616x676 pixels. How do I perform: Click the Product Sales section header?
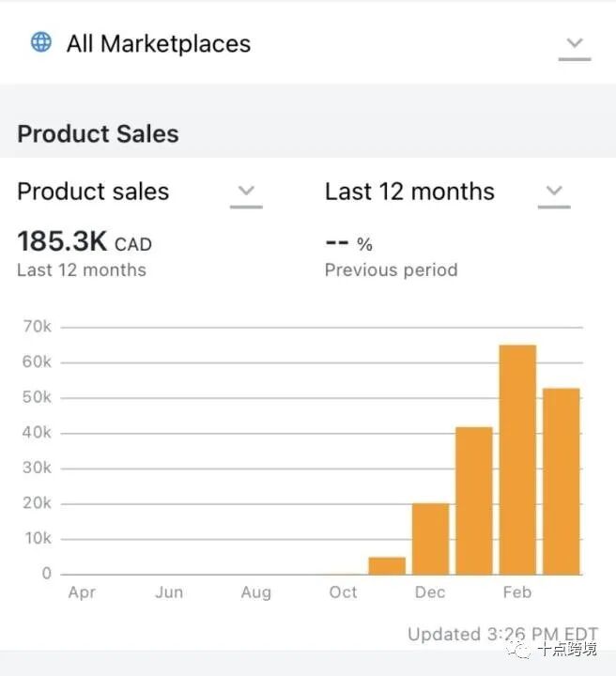click(98, 133)
